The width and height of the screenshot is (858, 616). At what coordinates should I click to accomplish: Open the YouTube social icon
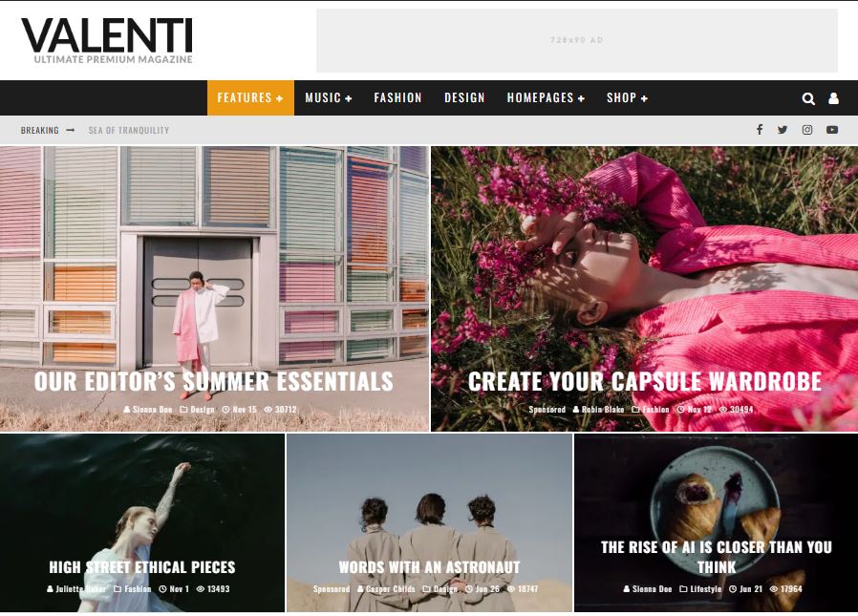832,130
